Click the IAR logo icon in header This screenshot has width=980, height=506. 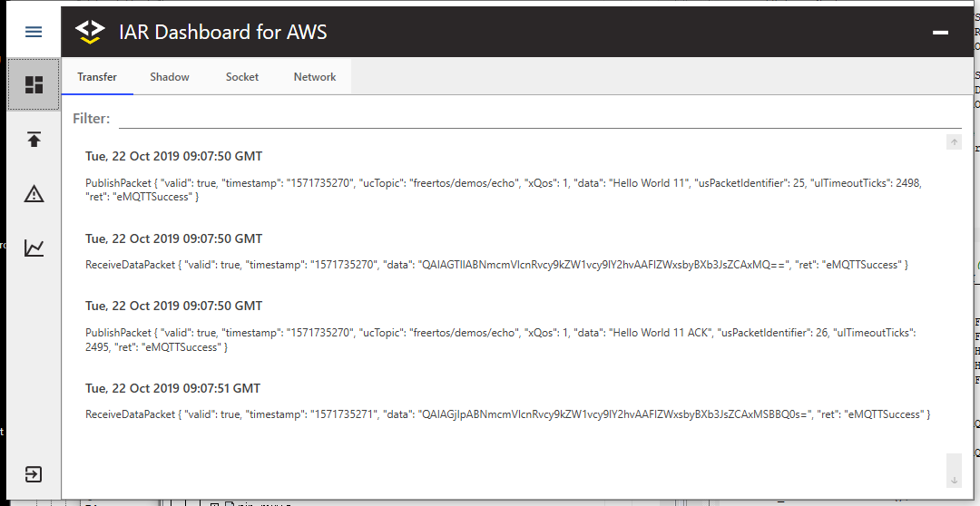pyautogui.click(x=90, y=32)
